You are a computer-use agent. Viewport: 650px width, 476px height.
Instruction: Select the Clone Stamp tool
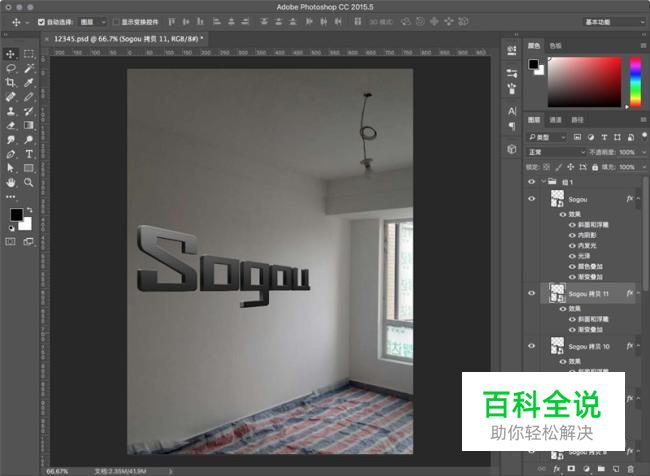[x=10, y=111]
